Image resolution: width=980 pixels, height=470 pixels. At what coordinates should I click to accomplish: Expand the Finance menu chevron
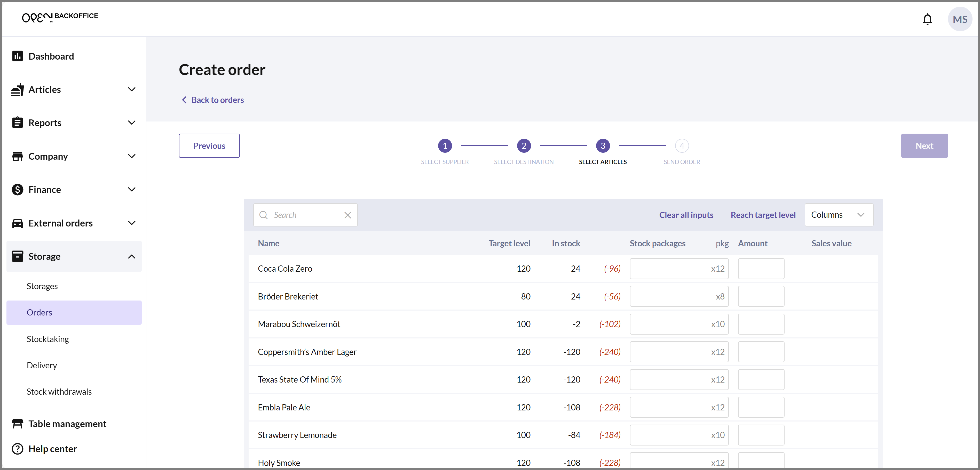click(x=132, y=189)
